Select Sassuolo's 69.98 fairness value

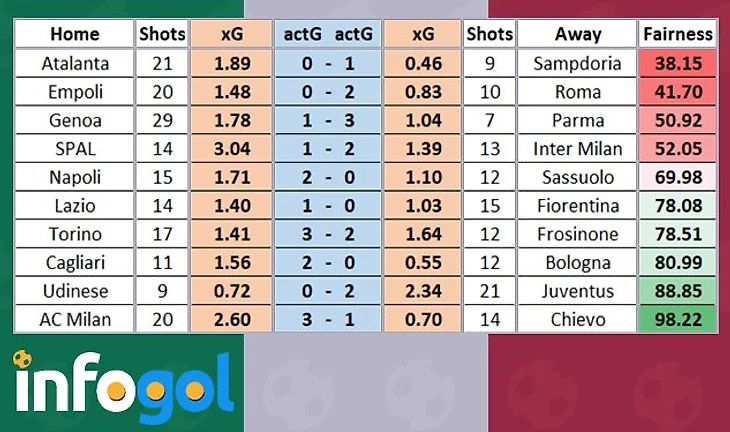click(x=677, y=177)
